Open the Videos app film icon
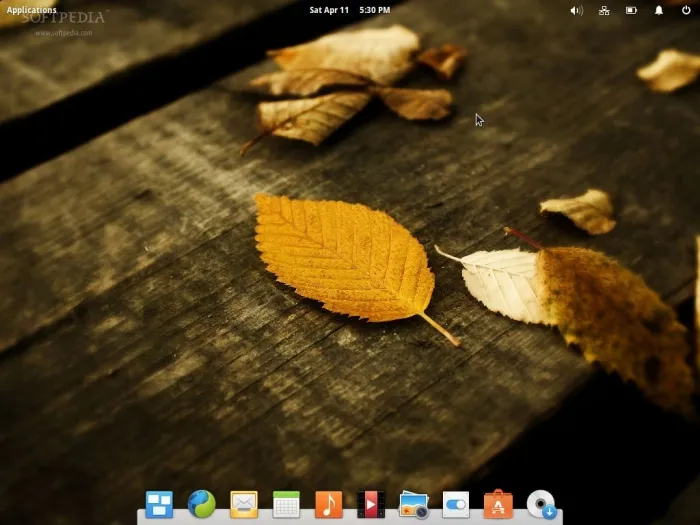Viewport: 700px width, 525px height. pos(371,504)
